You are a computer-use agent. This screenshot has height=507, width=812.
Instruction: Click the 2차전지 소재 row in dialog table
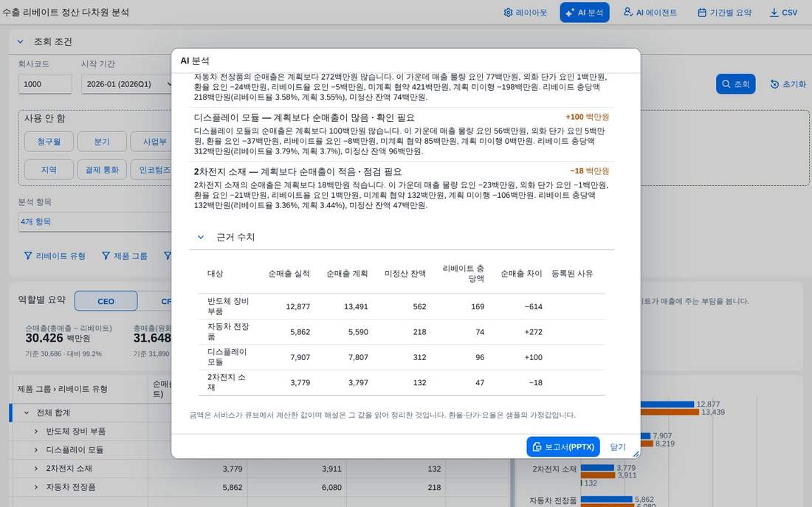coord(402,382)
